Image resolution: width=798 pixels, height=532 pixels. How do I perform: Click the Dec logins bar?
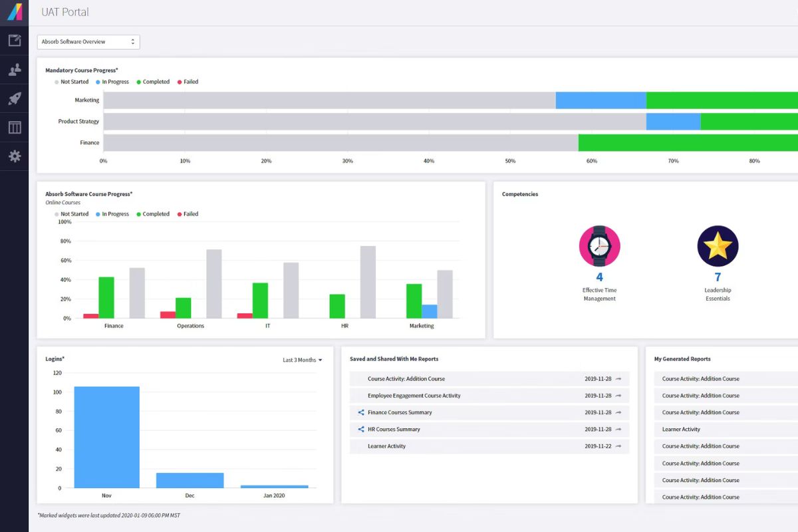pyautogui.click(x=190, y=480)
